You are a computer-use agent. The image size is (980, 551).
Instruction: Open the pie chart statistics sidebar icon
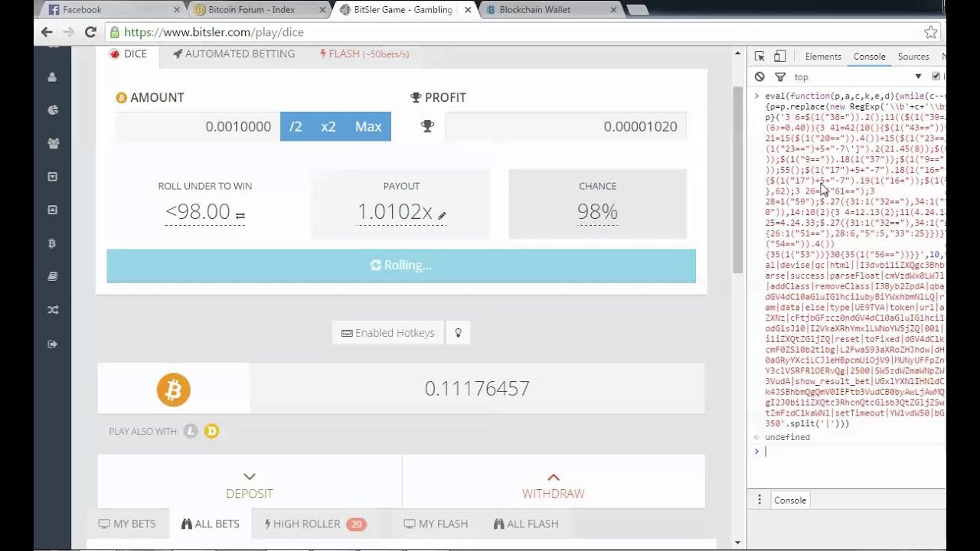[x=52, y=109]
